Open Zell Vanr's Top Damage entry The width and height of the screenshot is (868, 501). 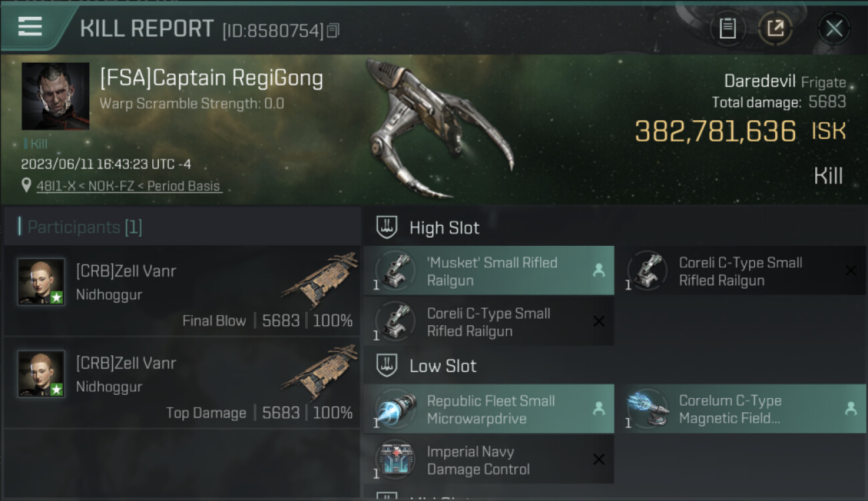[x=182, y=383]
